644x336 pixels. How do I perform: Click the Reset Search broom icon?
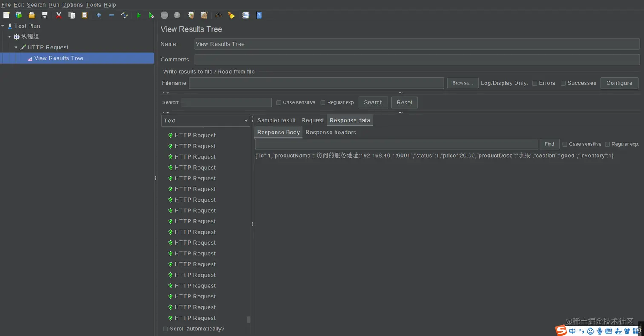click(x=231, y=15)
